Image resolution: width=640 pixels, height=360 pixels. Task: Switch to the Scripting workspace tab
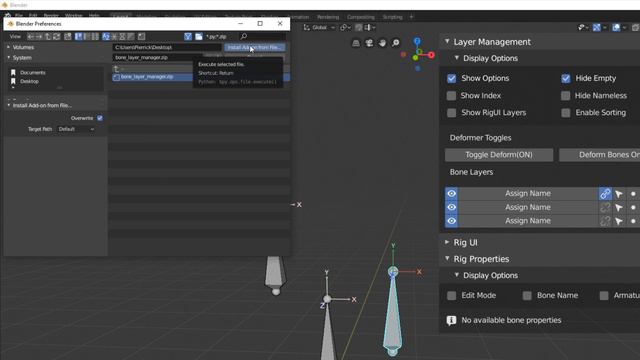[x=392, y=17]
